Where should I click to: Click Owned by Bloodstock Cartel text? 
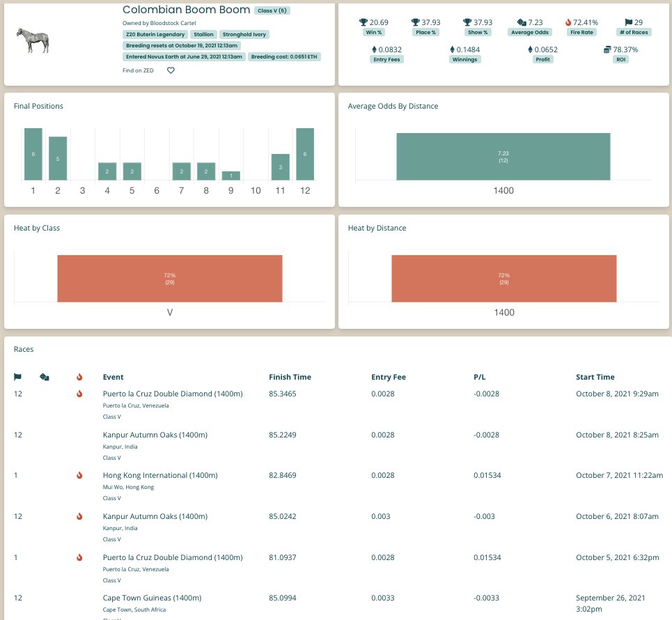[x=159, y=23]
